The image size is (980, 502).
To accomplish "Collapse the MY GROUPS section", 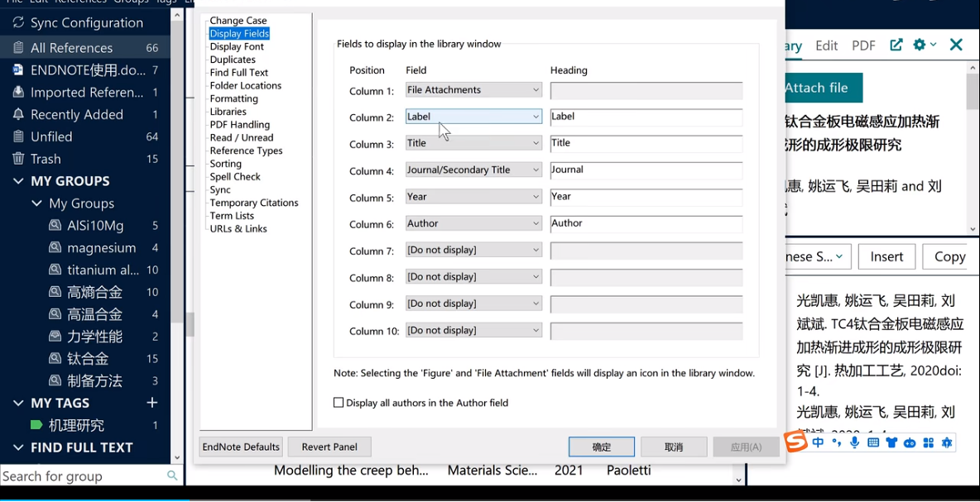I will [x=18, y=181].
